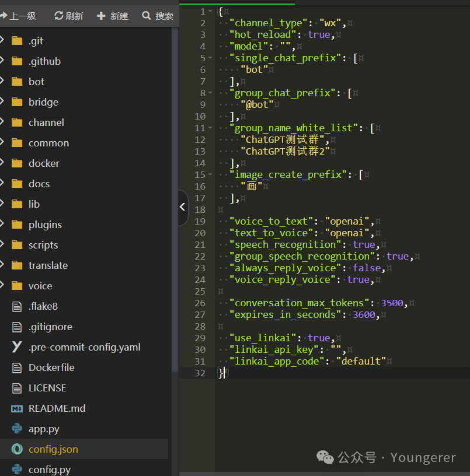Click the Markdown icon next to README.md
This screenshot has height=476, width=470.
pyautogui.click(x=17, y=408)
